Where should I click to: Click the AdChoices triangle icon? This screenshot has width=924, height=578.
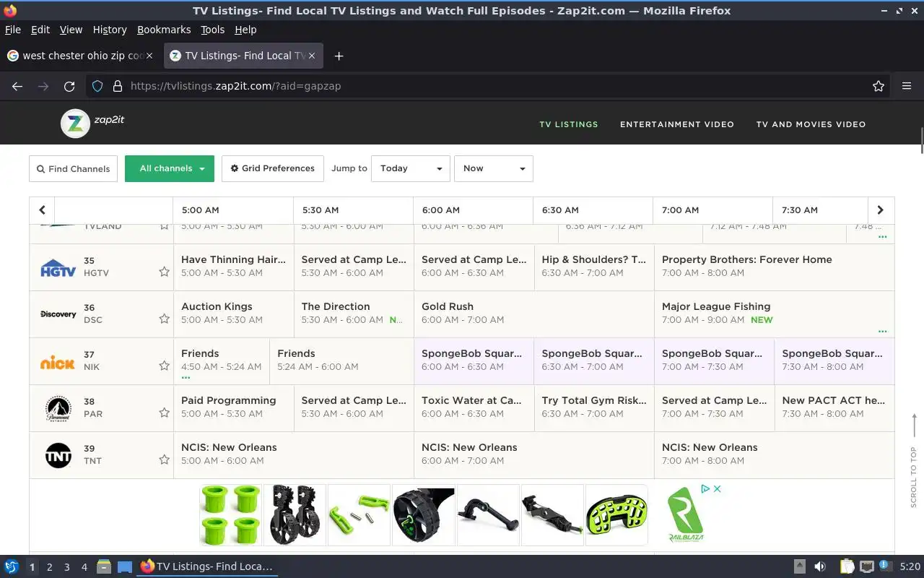click(705, 489)
